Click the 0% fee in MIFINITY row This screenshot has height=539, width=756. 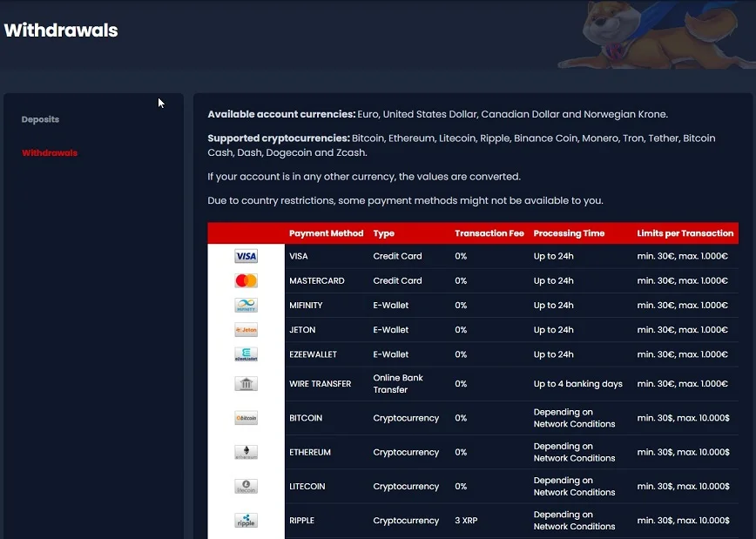tap(461, 305)
